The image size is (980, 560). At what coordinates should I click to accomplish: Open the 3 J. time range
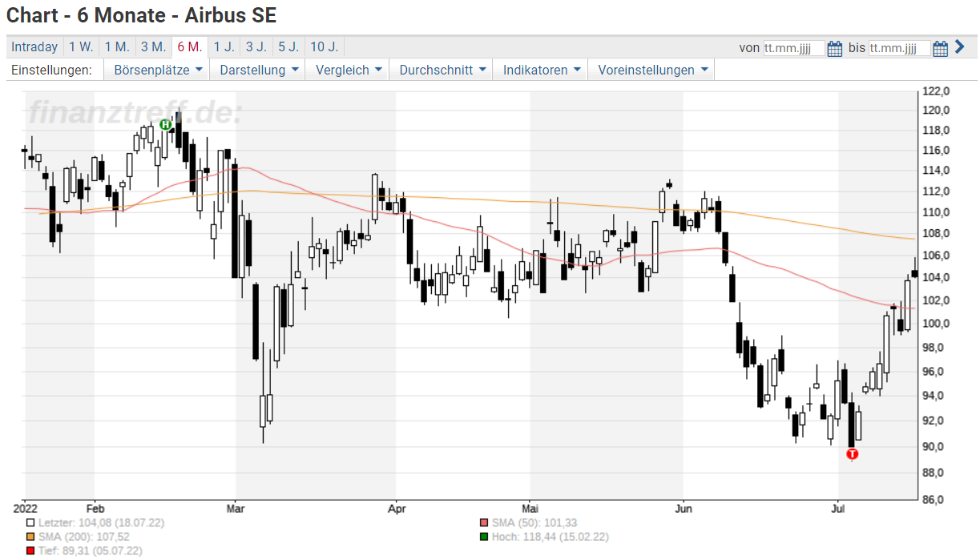click(x=256, y=47)
